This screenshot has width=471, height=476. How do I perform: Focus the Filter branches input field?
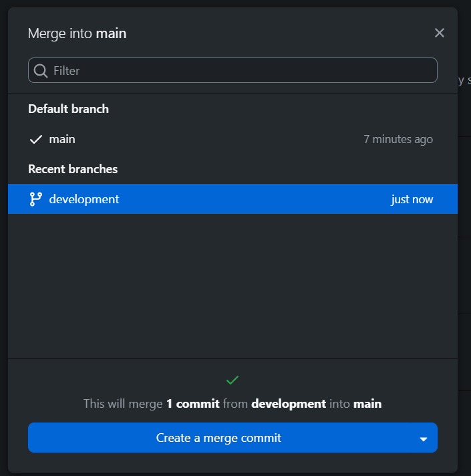(232, 70)
